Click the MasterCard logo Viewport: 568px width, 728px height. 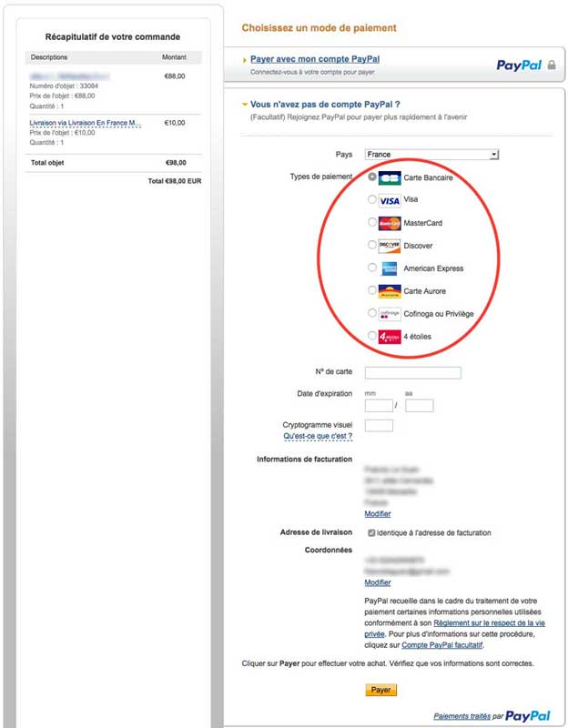(x=390, y=223)
